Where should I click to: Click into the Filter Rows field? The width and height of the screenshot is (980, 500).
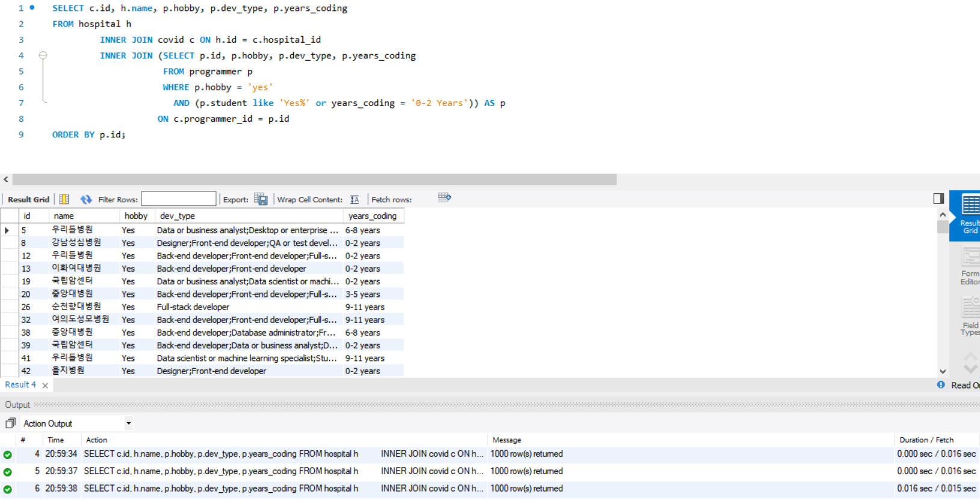pos(179,199)
